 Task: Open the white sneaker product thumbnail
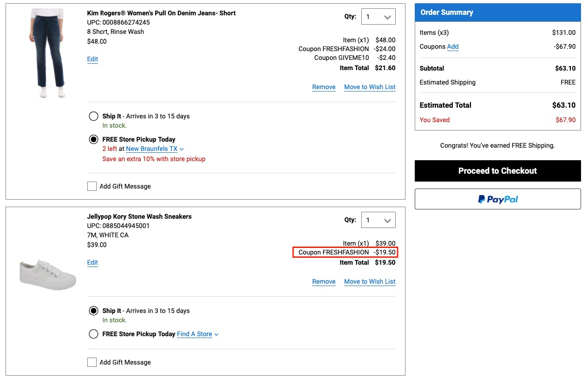coord(47,274)
